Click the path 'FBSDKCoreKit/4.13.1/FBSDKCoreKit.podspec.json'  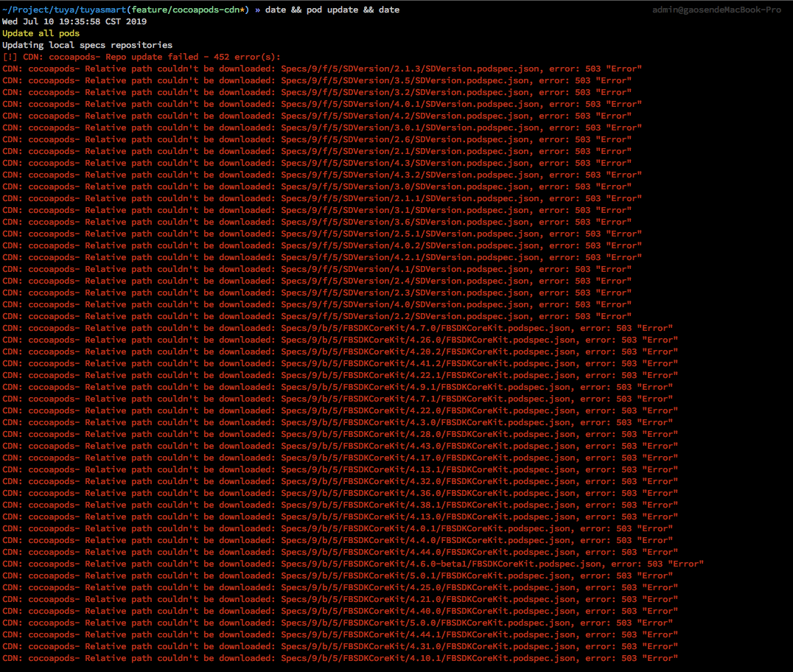[459, 470]
